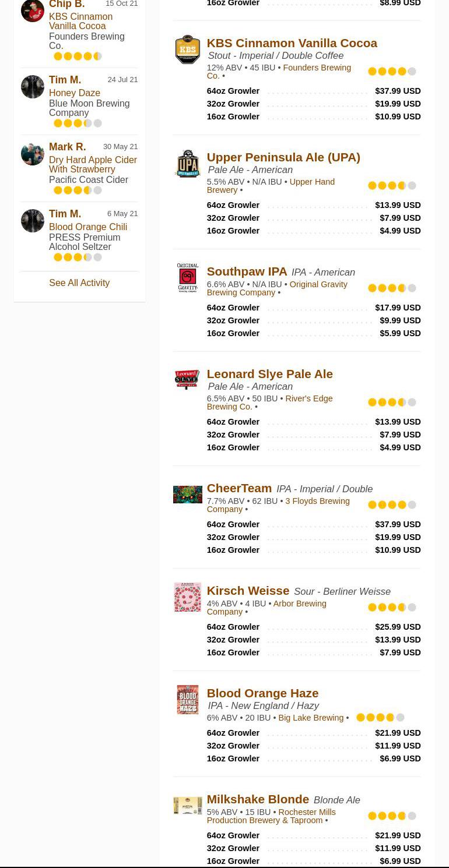Click the Tim M. name above Blood Orange Chili

pyautogui.click(x=65, y=214)
